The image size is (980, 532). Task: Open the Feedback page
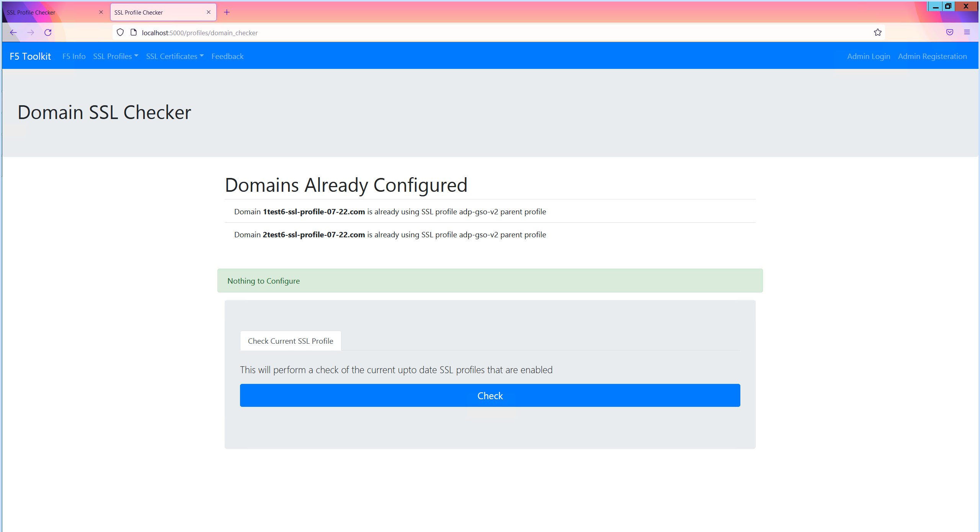pyautogui.click(x=227, y=56)
